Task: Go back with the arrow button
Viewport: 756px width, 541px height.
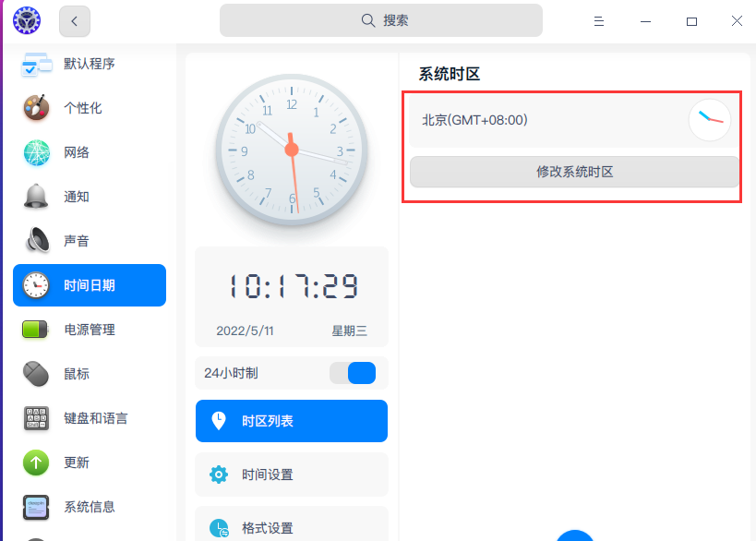Action: tap(75, 21)
